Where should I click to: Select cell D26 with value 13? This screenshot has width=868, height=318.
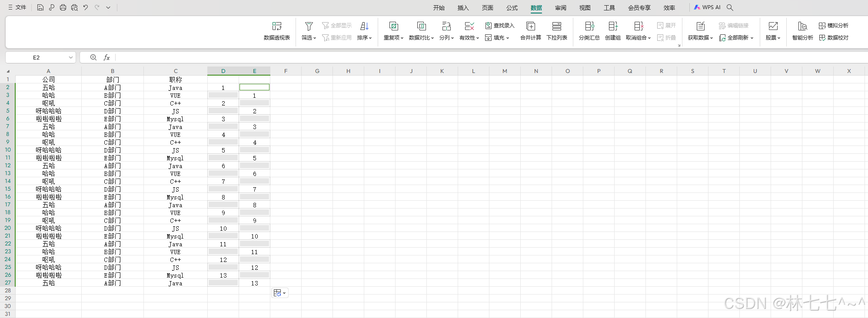click(x=223, y=275)
